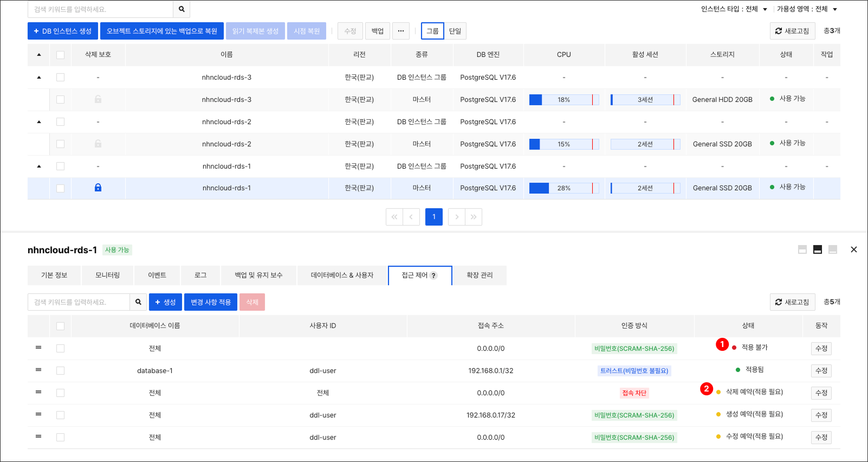Click the top search magnifier icon
This screenshot has width=868, height=462.
[x=182, y=9]
